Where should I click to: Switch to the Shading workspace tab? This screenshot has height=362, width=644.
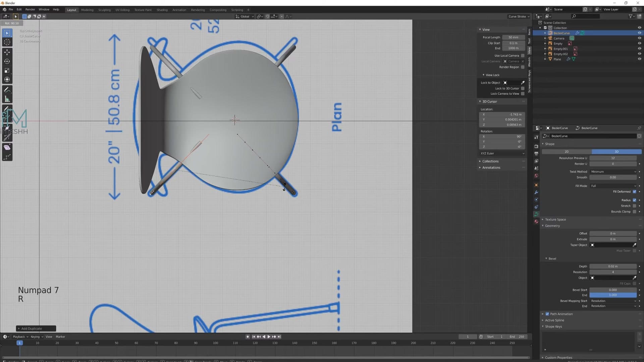[162, 10]
